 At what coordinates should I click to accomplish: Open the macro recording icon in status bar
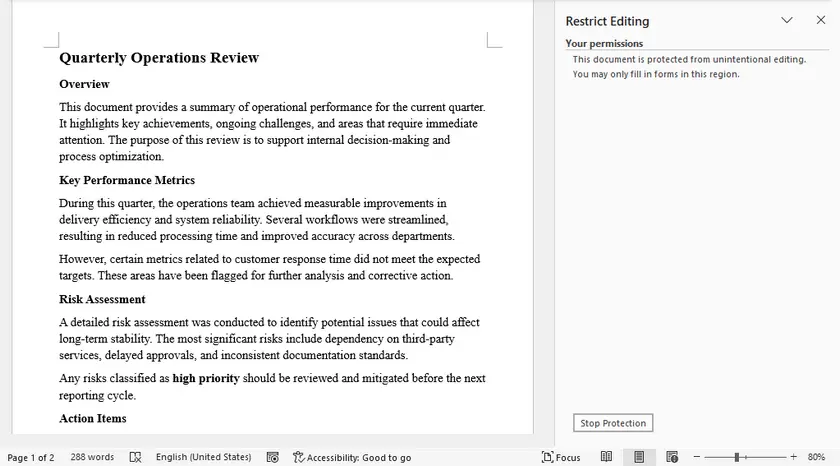[x=272, y=457]
